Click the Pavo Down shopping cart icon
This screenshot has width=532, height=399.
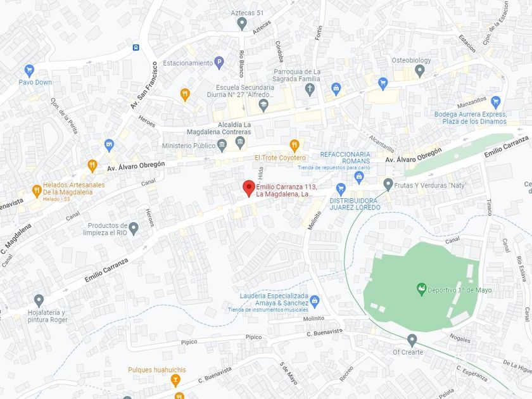(x=30, y=70)
